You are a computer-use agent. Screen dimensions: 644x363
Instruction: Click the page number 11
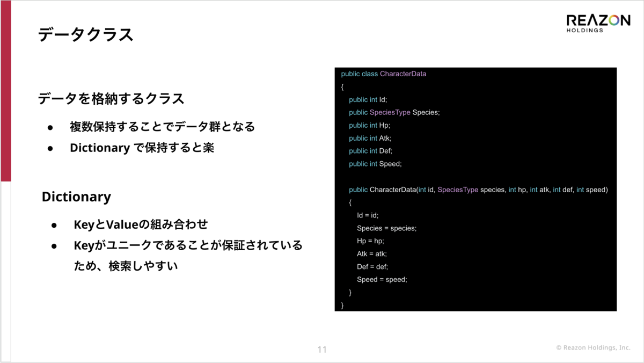point(322,350)
